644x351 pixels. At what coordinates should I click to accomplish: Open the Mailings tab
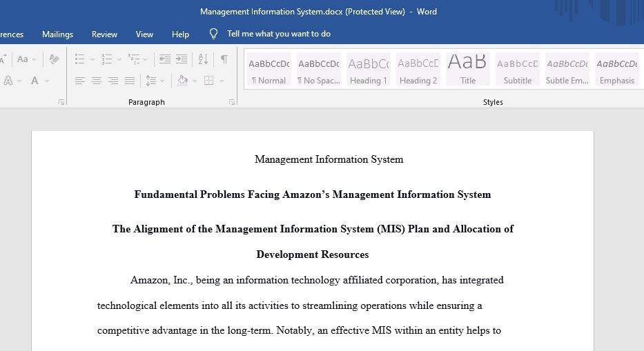coord(57,34)
